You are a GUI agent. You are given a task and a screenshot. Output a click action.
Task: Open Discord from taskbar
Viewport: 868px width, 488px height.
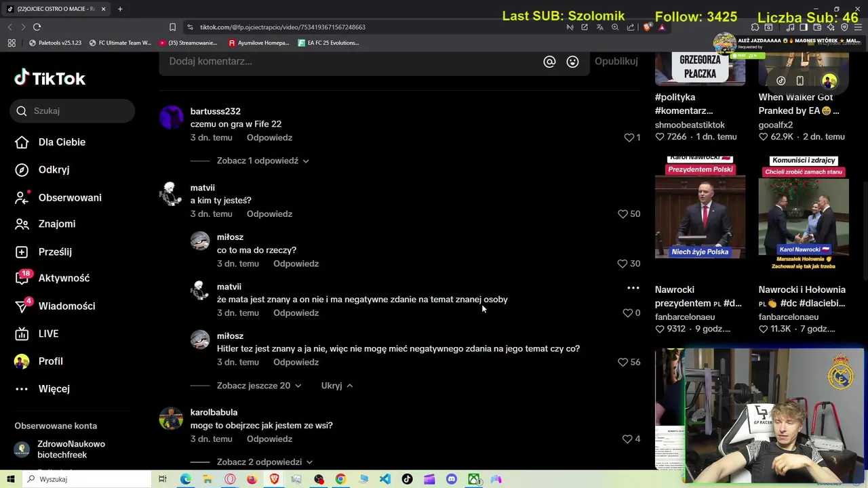coord(452,479)
